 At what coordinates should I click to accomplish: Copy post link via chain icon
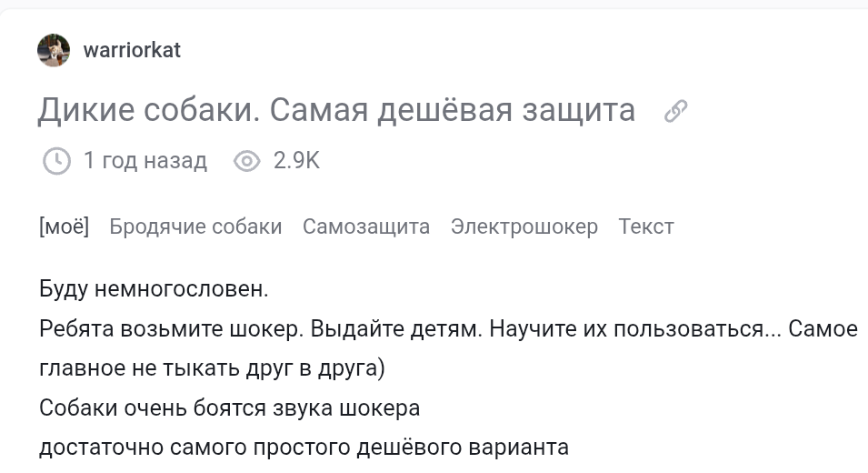(x=675, y=111)
